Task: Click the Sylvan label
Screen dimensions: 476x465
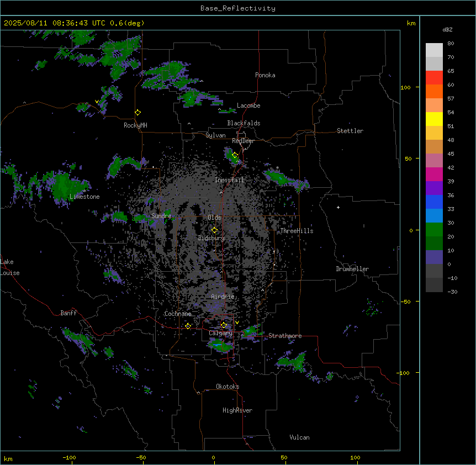Action: pyautogui.click(x=215, y=135)
